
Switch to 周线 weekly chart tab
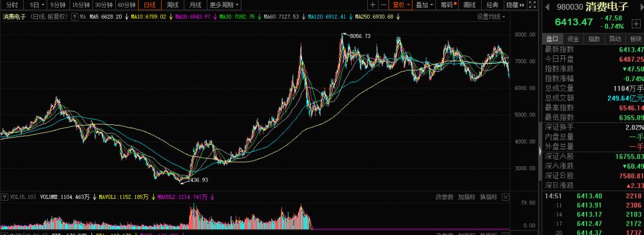coord(173,5)
